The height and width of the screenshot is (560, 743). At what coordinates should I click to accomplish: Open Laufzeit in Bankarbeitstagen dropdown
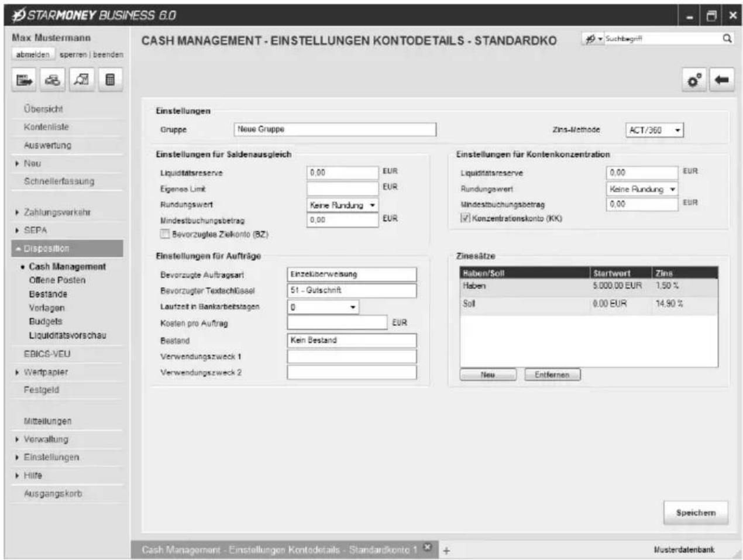point(323,307)
